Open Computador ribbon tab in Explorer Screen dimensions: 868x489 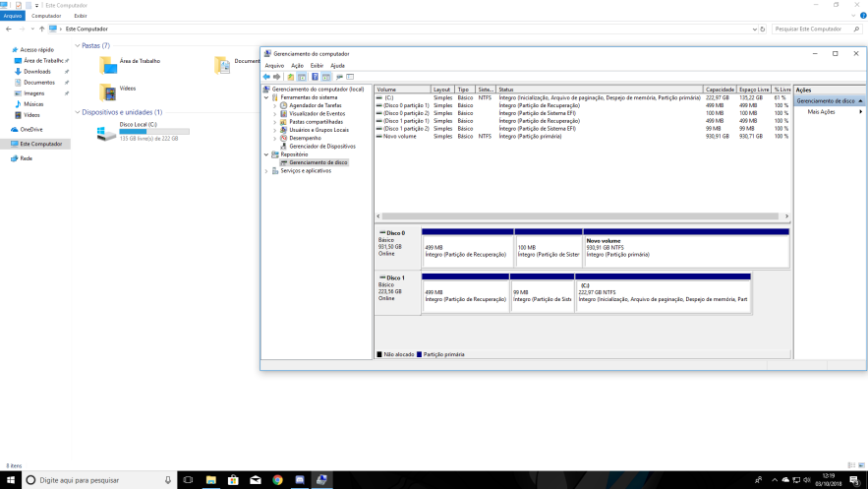(x=46, y=16)
